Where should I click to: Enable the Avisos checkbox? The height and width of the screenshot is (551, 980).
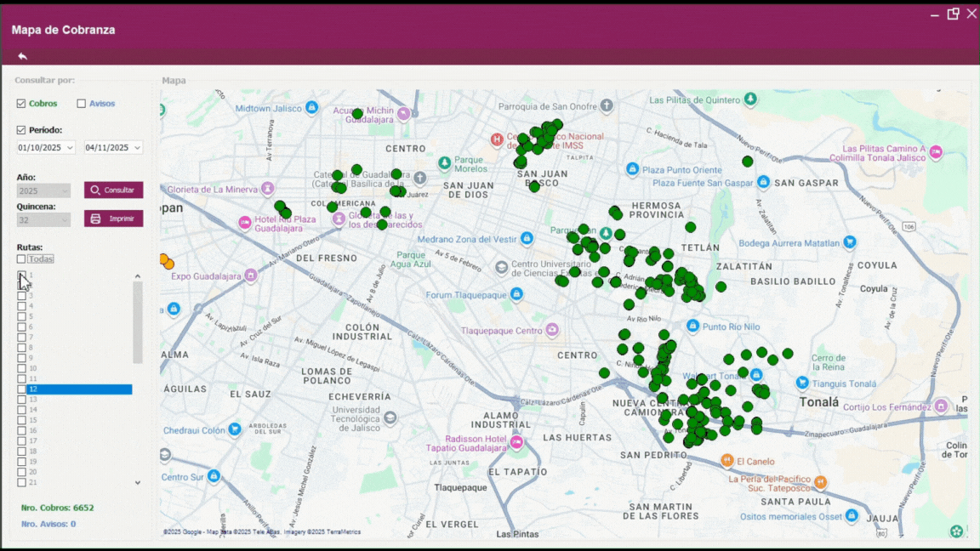point(82,104)
